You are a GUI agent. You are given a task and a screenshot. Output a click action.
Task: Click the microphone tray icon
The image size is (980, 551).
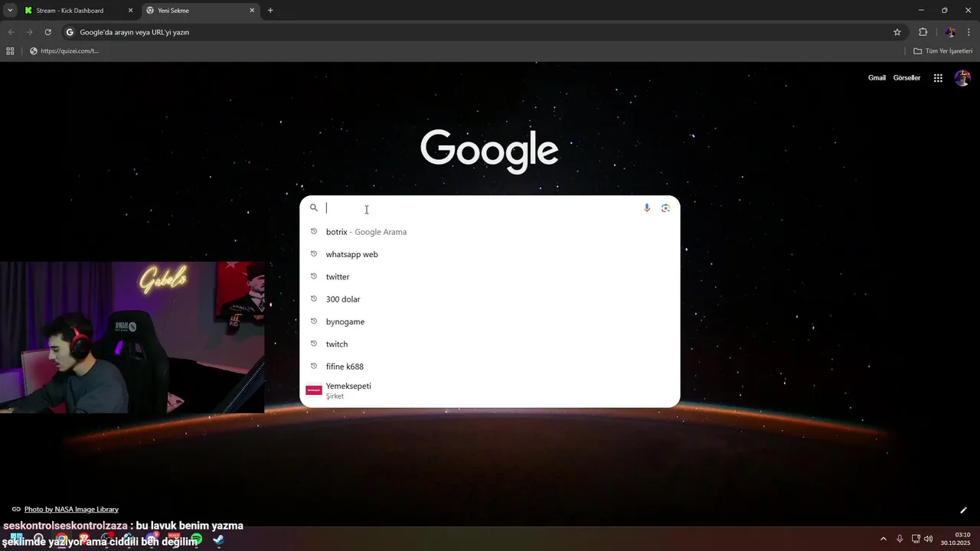[x=900, y=539]
